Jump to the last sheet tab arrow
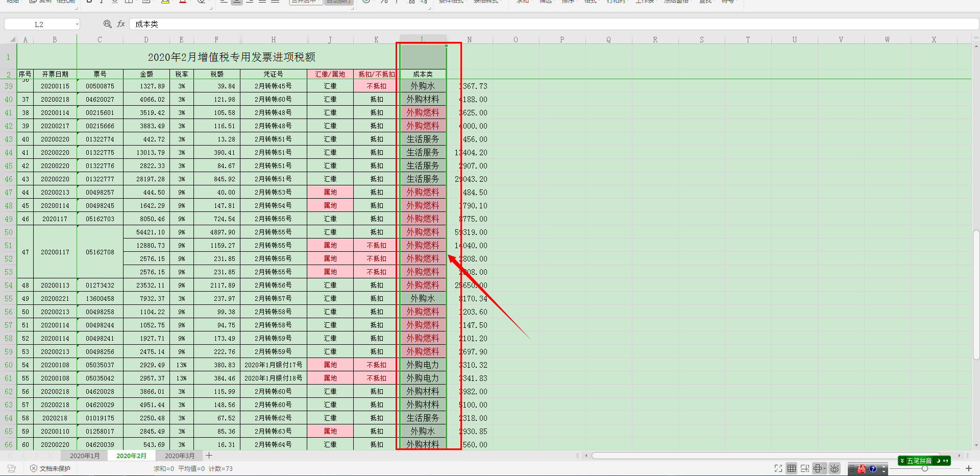 50,456
